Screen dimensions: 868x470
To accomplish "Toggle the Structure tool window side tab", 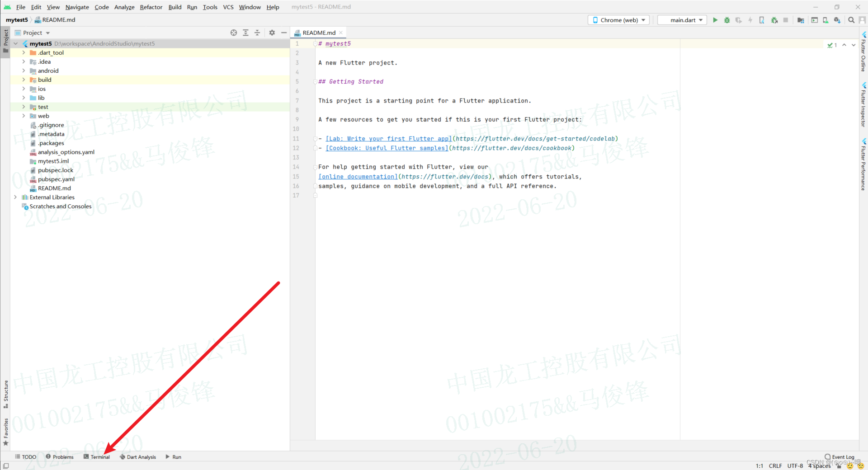I will pyautogui.click(x=5, y=395).
